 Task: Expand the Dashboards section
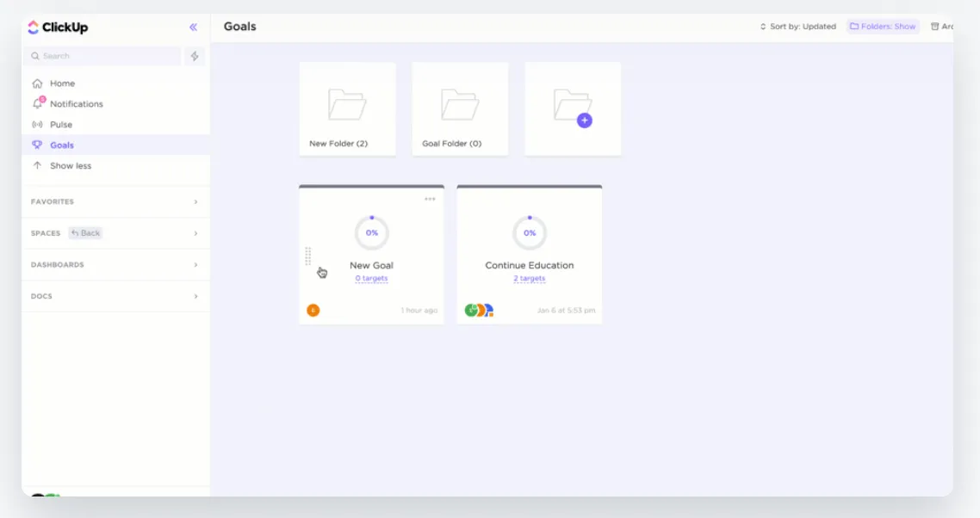point(195,265)
